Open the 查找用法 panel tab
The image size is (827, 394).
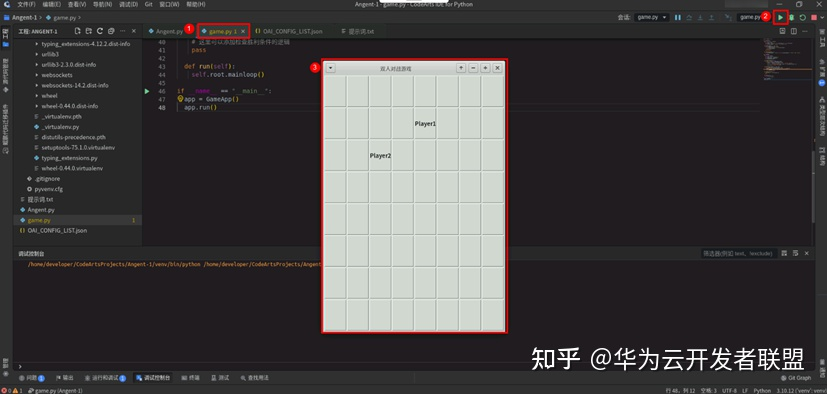[255, 378]
